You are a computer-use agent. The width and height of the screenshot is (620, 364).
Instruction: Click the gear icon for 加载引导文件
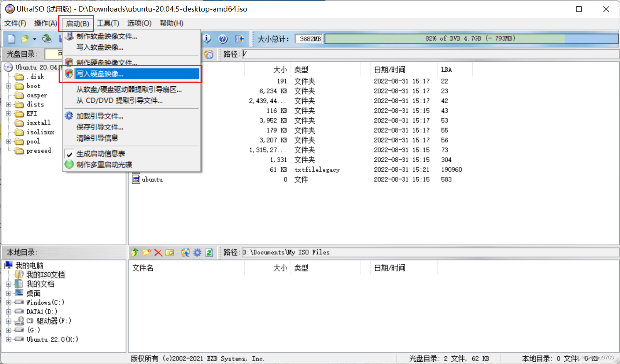69,116
